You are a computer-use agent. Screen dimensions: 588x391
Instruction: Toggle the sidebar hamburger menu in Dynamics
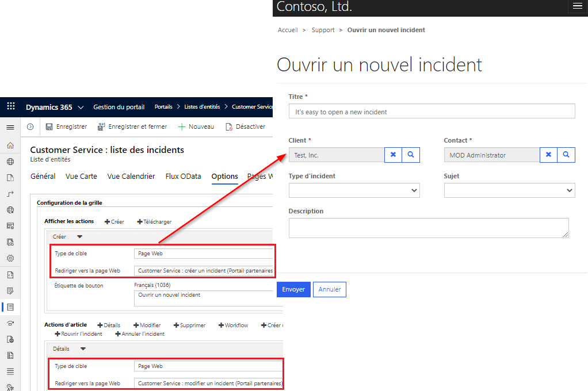pyautogui.click(x=10, y=128)
